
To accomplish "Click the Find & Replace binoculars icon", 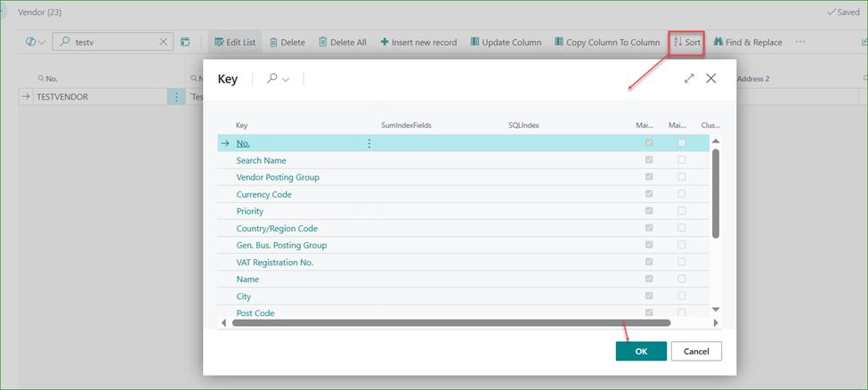I will pyautogui.click(x=718, y=42).
